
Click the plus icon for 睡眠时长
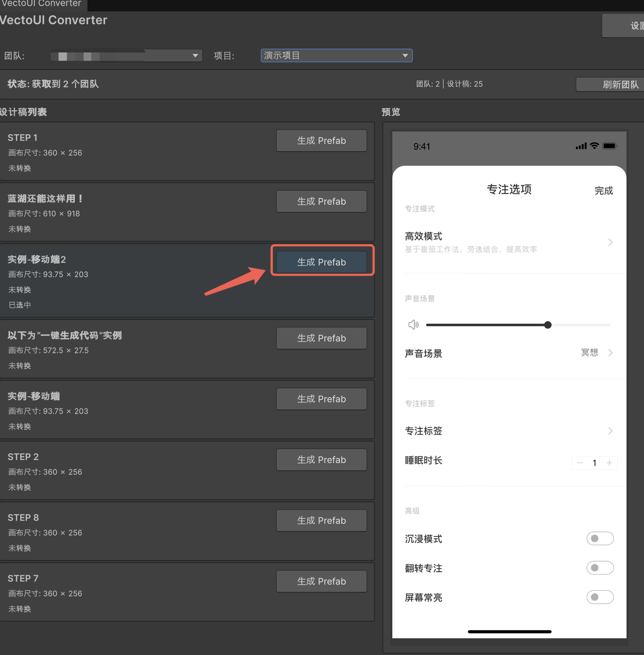609,463
